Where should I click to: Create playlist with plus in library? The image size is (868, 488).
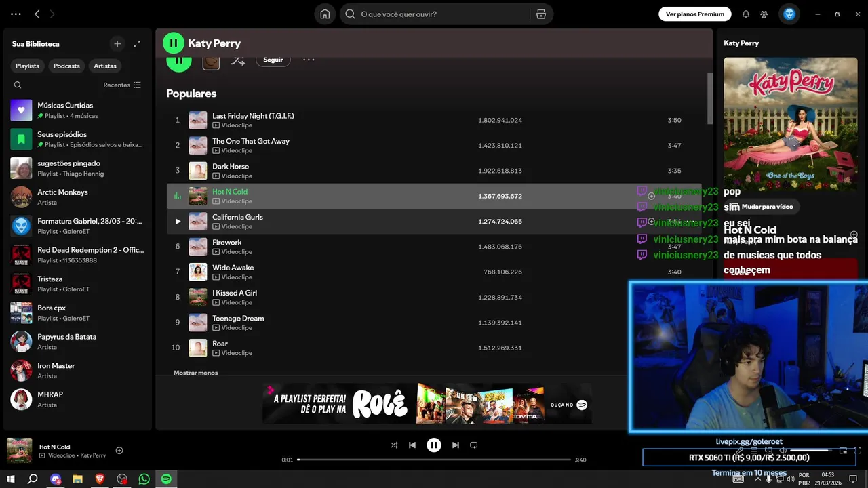tap(117, 44)
